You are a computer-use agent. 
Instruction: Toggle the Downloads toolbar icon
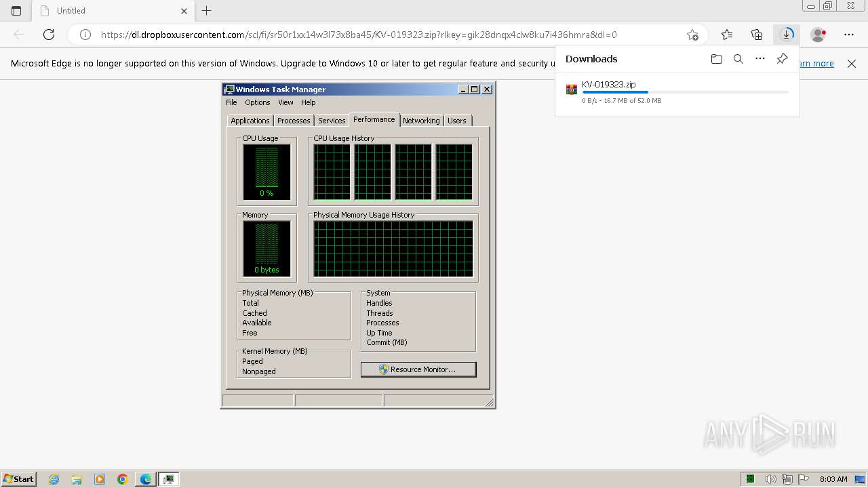[787, 35]
